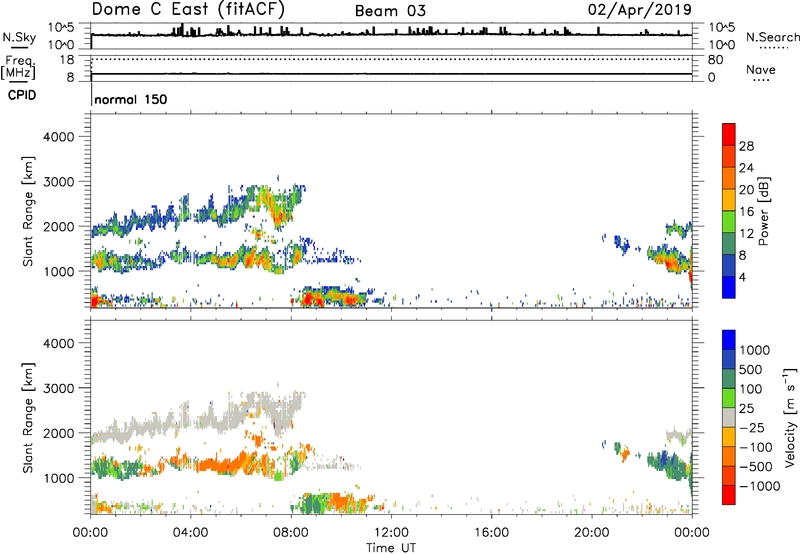Click the "Nave" legend label
800x554 pixels.
coord(761,69)
